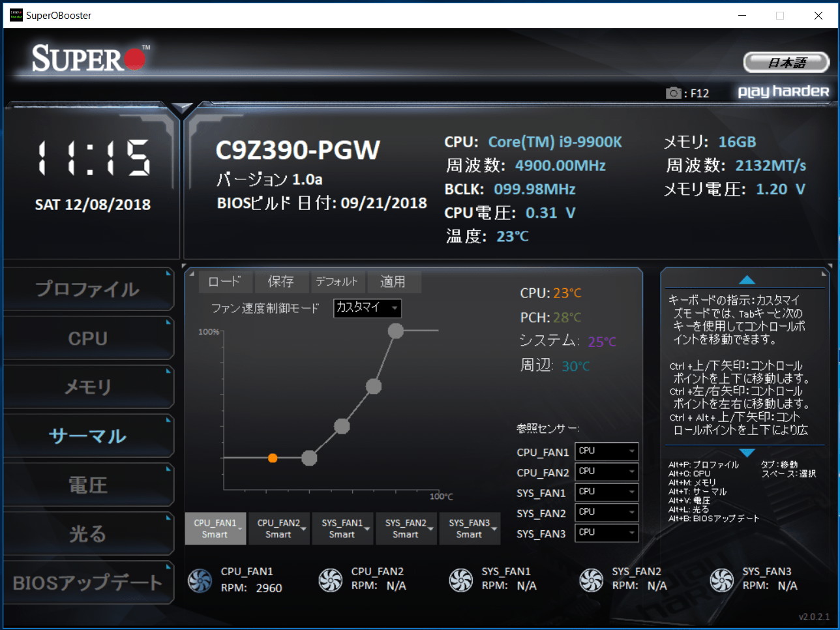Click the SYS_FAN3 fan icon

coord(722,580)
